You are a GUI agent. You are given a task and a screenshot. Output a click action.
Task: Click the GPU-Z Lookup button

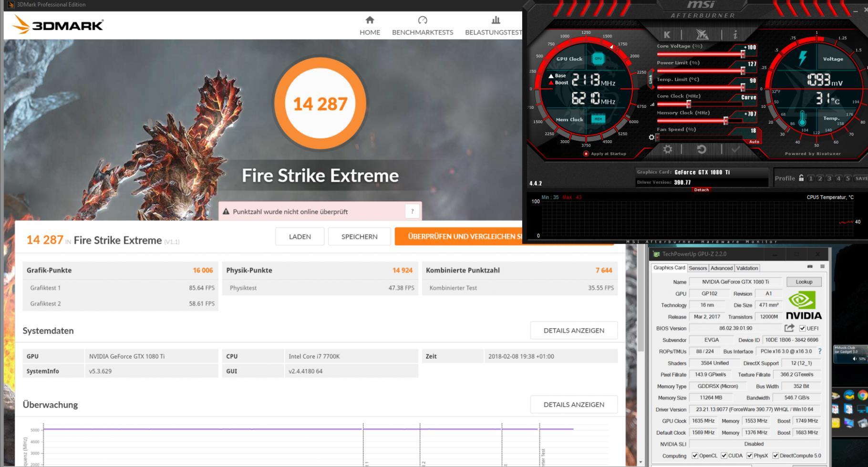pos(804,282)
